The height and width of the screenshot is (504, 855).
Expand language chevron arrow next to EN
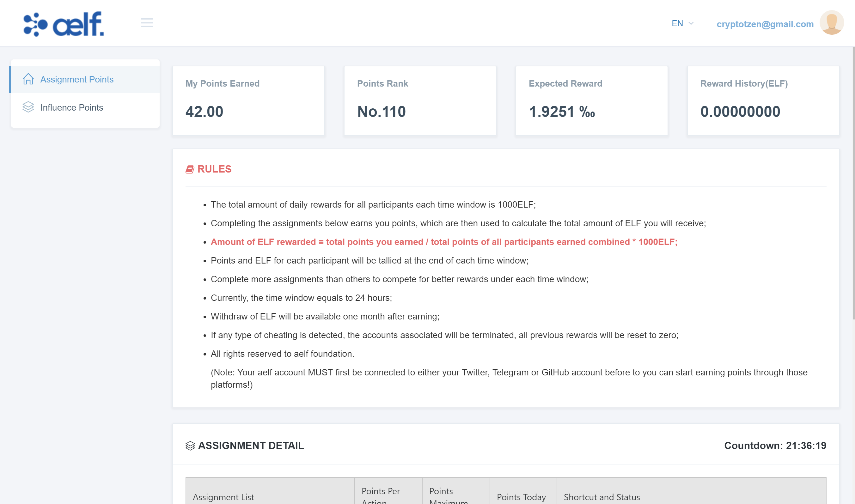[691, 23]
